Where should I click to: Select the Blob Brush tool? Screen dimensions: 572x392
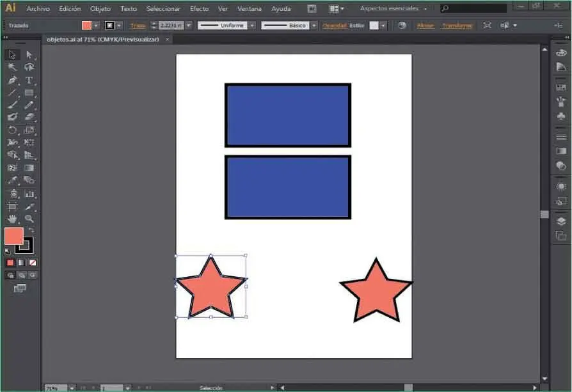pyautogui.click(x=12, y=118)
